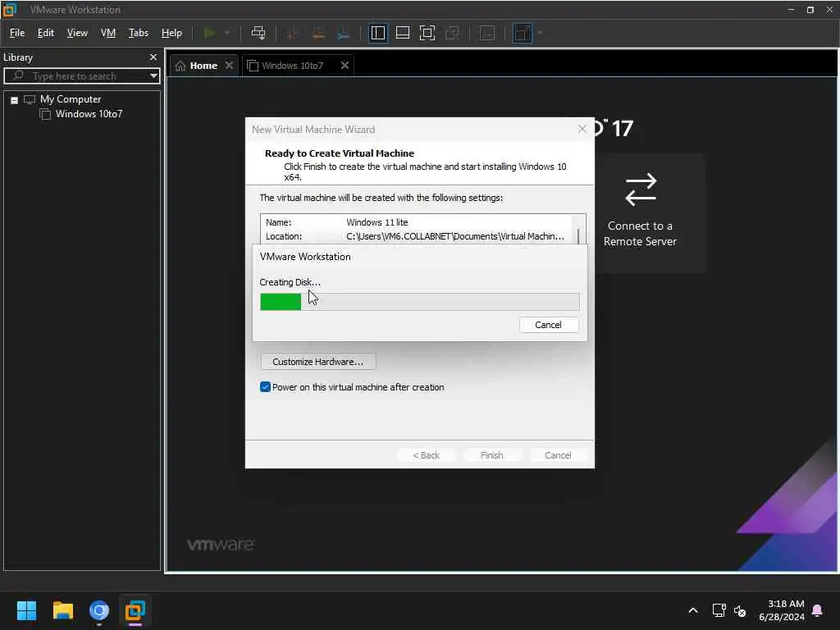Viewport: 840px width, 630px height.
Task: Open the notifications bell icon
Action: (818, 610)
